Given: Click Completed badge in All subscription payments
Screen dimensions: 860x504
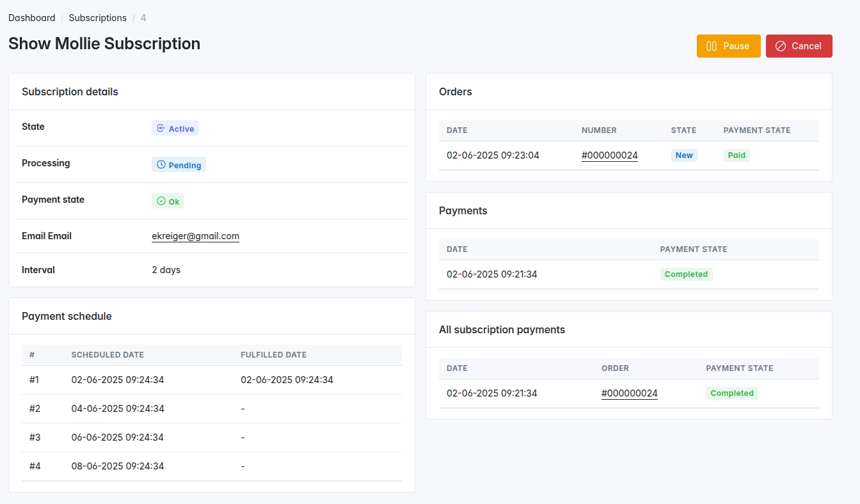Looking at the screenshot, I should 731,393.
